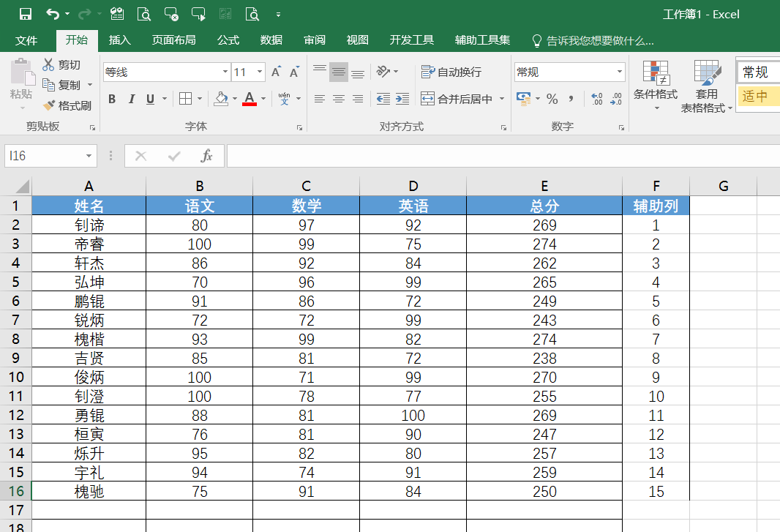This screenshot has height=532, width=780.
Task: Decrease indent icon
Action: tap(383, 99)
